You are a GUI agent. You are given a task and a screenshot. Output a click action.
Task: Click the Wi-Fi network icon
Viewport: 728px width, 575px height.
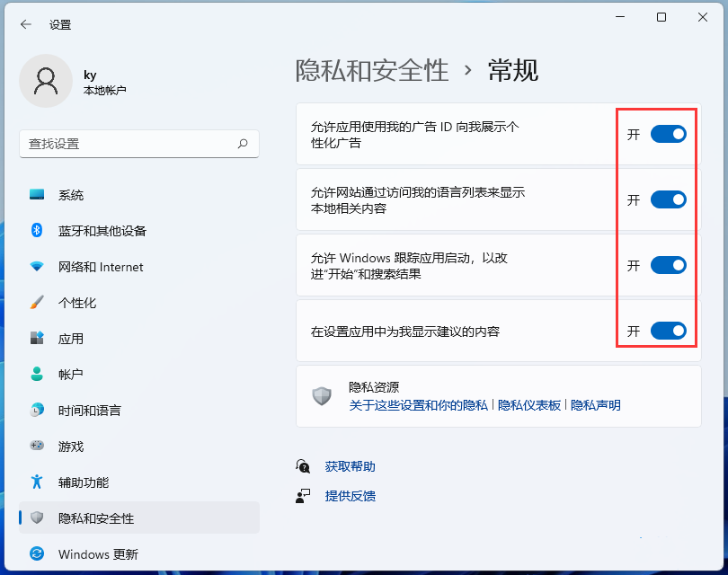point(37,266)
